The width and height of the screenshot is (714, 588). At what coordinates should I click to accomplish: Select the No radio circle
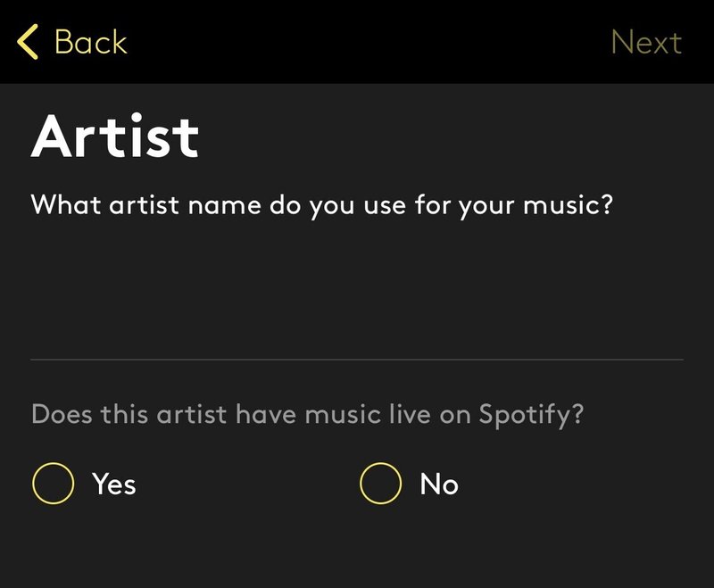coord(380,484)
